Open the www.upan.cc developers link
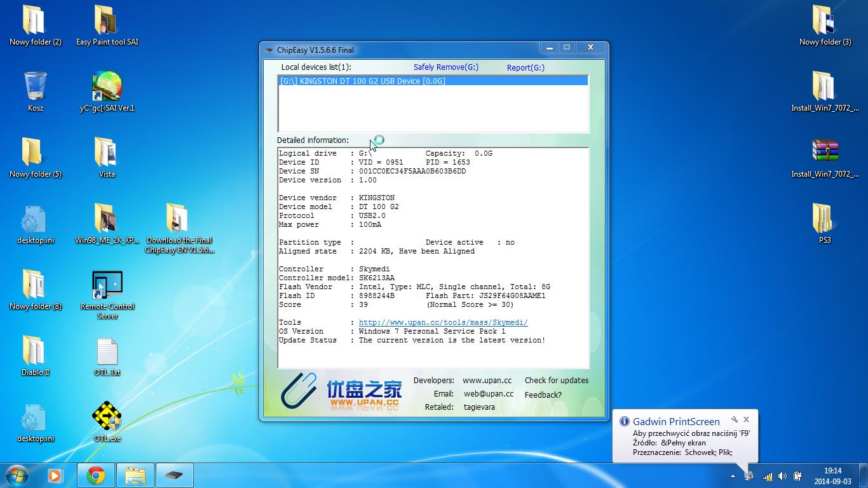The height and width of the screenshot is (488, 868). (487, 380)
